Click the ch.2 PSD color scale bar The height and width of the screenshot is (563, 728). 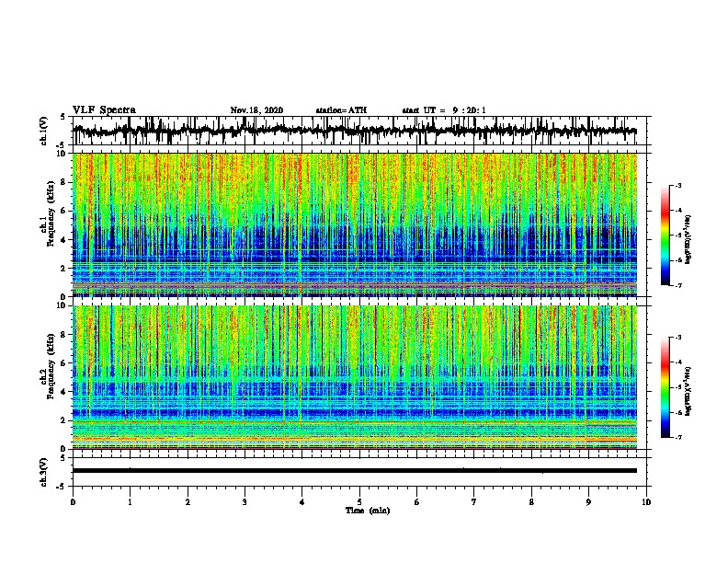coord(665,387)
